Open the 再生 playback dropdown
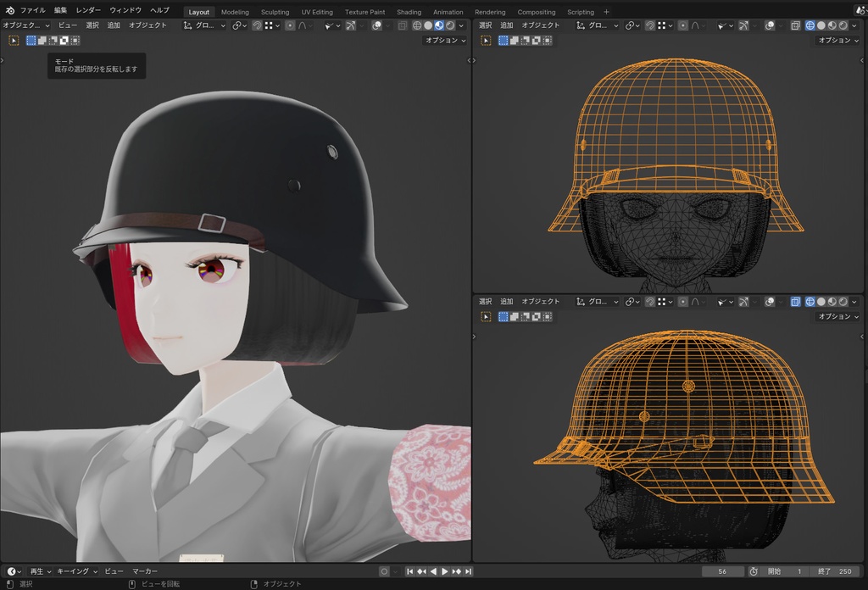Image resolution: width=868 pixels, height=590 pixels. tap(41, 571)
